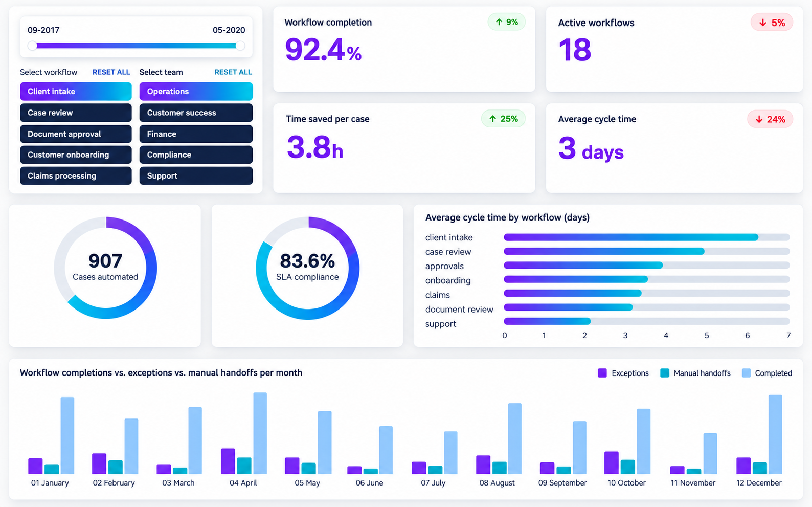812x507 pixels.
Task: Click the Completed bar for 04 April
Action: coord(260,433)
